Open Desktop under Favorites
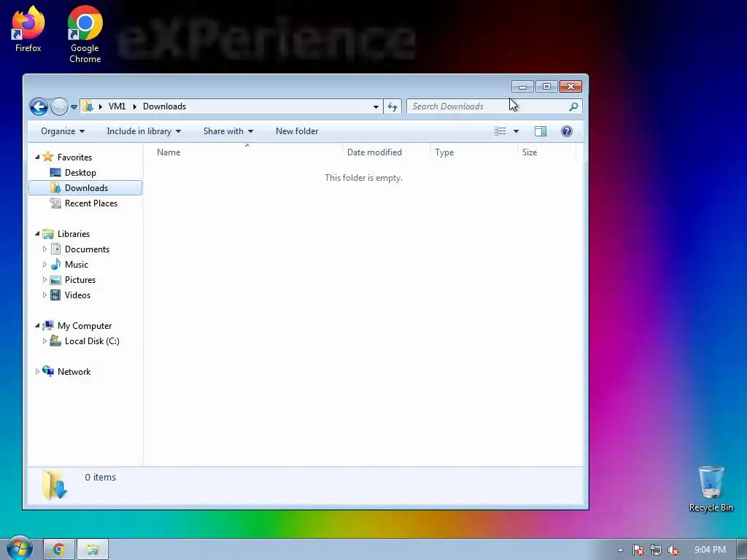This screenshot has height=560, width=747. click(x=80, y=172)
